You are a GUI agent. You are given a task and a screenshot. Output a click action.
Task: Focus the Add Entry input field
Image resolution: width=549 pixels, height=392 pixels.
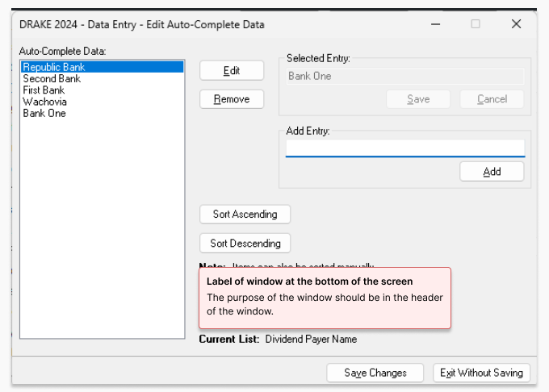coord(404,148)
